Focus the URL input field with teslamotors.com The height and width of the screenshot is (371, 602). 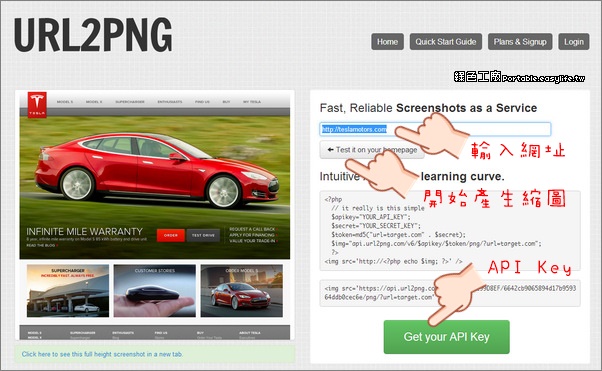tap(435, 129)
